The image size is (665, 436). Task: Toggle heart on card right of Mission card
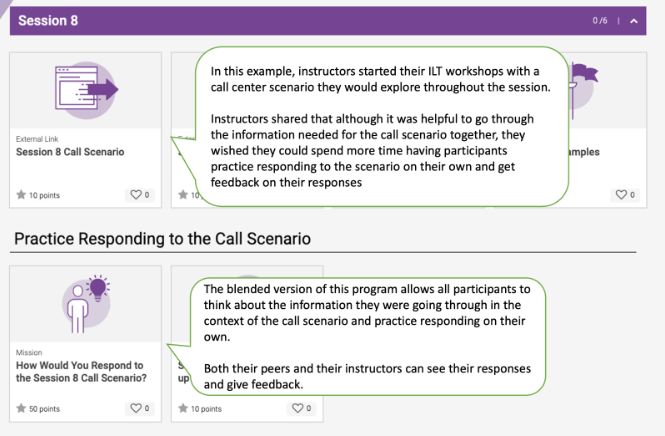298,408
